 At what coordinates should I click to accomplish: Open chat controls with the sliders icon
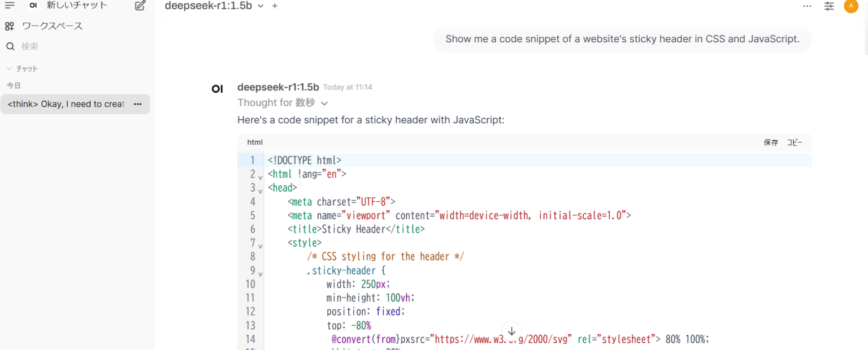[x=829, y=6]
